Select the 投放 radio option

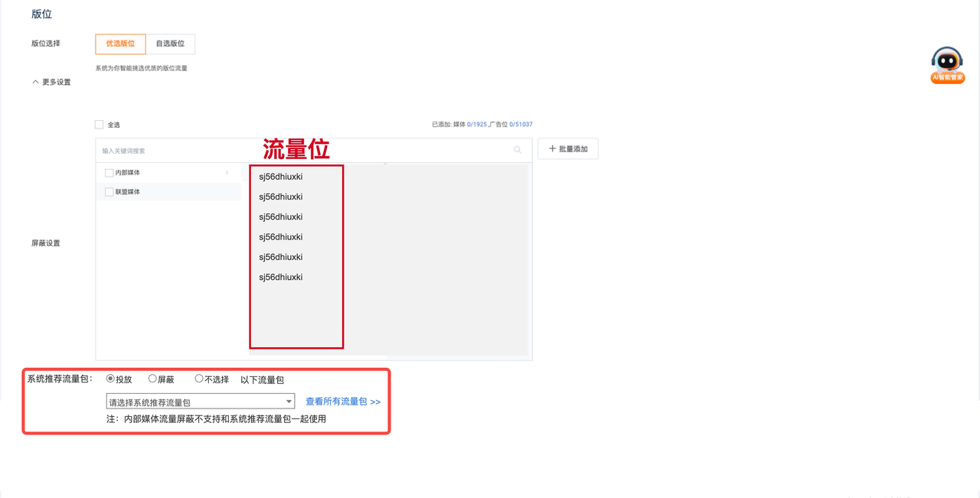110,379
